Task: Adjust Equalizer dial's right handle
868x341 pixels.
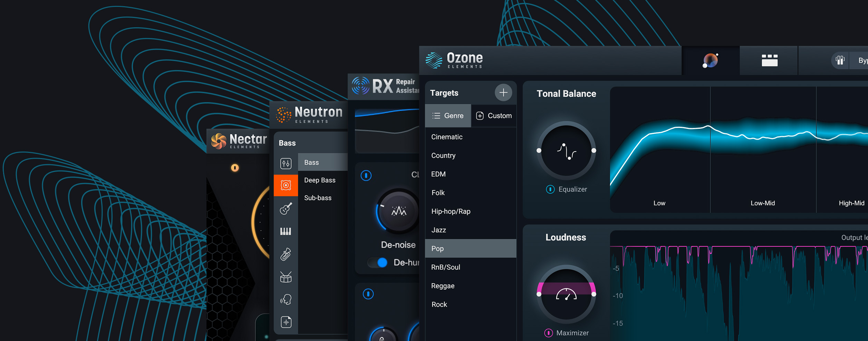Action: (594, 150)
